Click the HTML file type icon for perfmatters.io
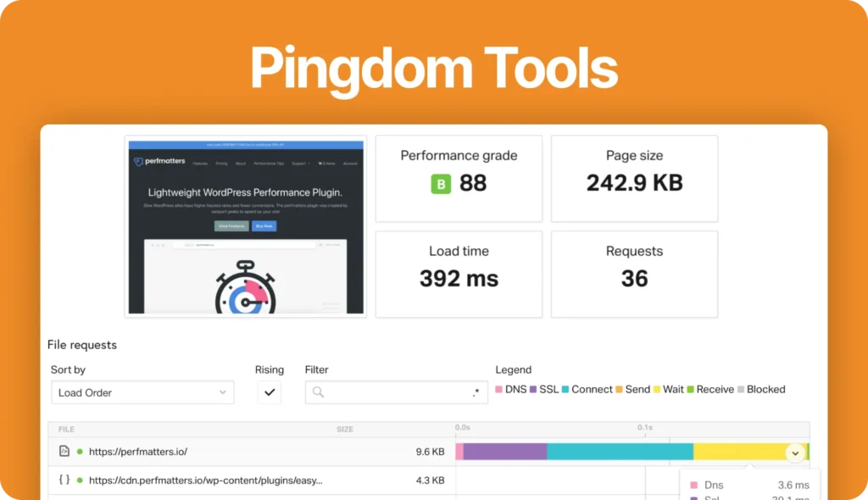Viewport: 868px width, 500px height. (64, 452)
